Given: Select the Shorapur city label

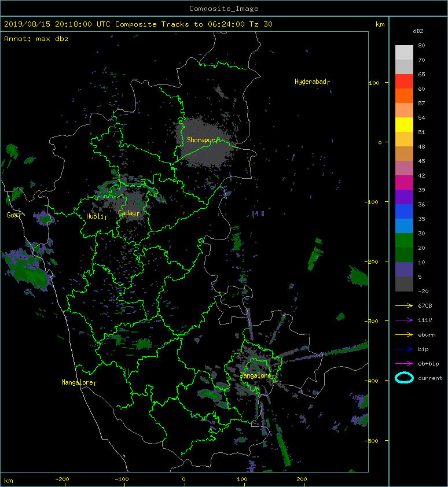Looking at the screenshot, I should 203,140.
